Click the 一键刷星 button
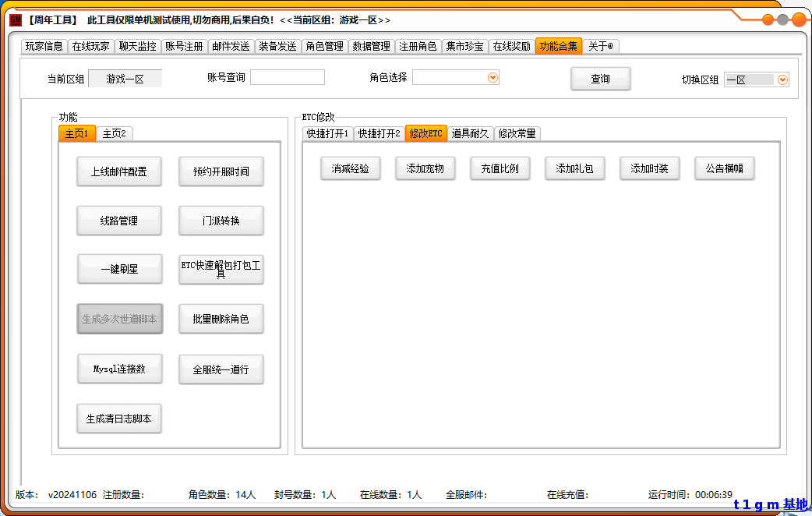The width and height of the screenshot is (812, 516). 119,270
